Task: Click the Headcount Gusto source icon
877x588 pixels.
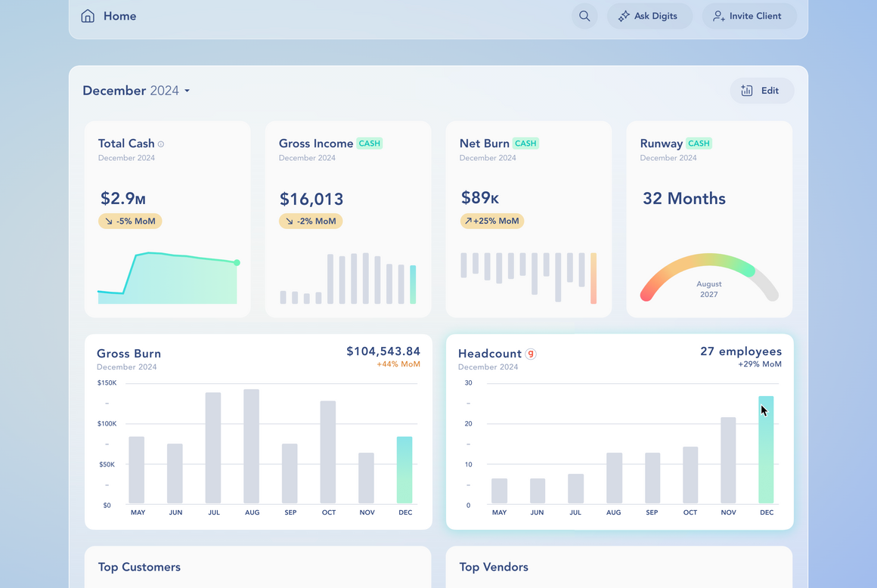Action: [x=531, y=354]
